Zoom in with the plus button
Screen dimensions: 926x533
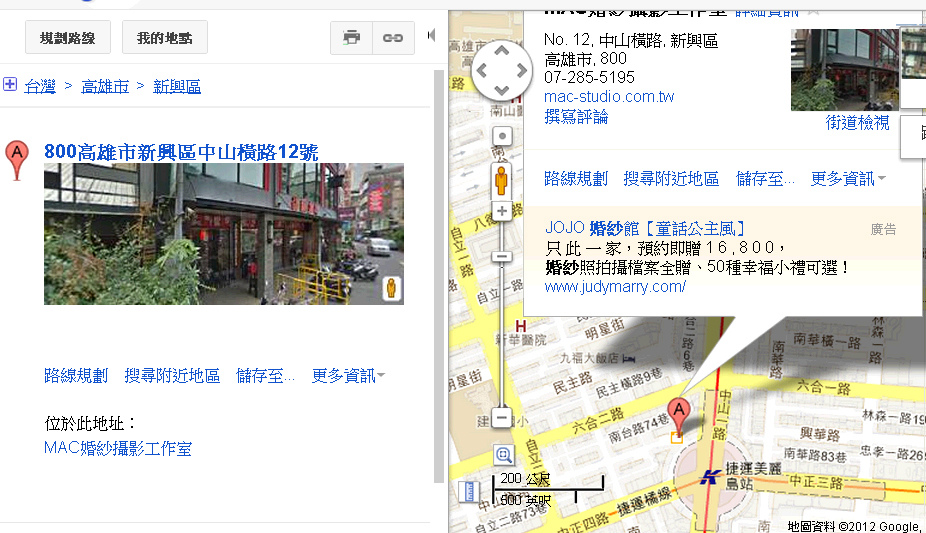[502, 211]
